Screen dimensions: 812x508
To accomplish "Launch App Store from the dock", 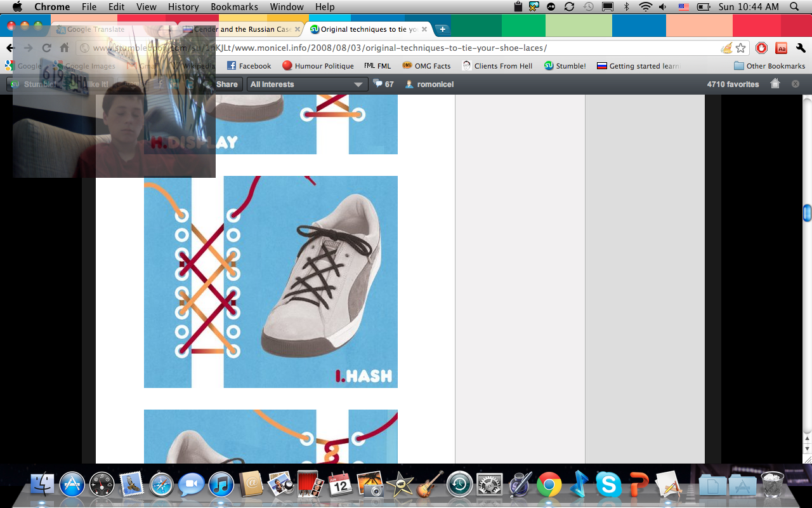I will (72, 485).
